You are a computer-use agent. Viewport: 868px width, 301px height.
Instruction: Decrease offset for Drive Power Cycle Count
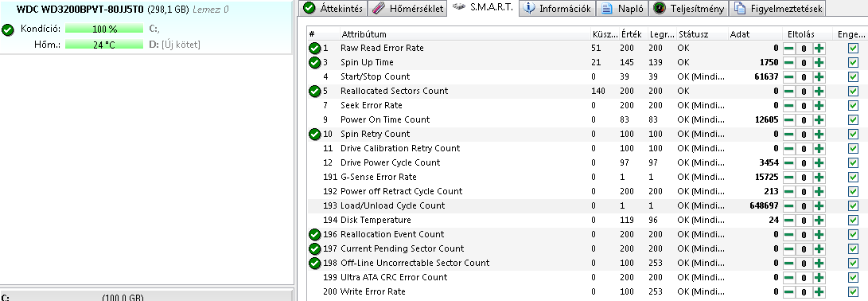(x=789, y=163)
